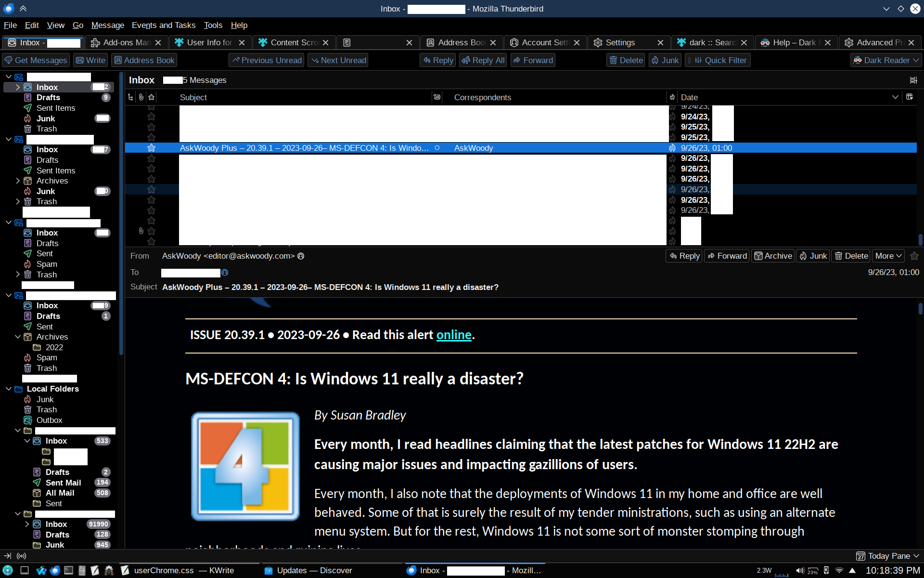Collapse the Local Folders tree
924x578 pixels.
[x=9, y=389]
